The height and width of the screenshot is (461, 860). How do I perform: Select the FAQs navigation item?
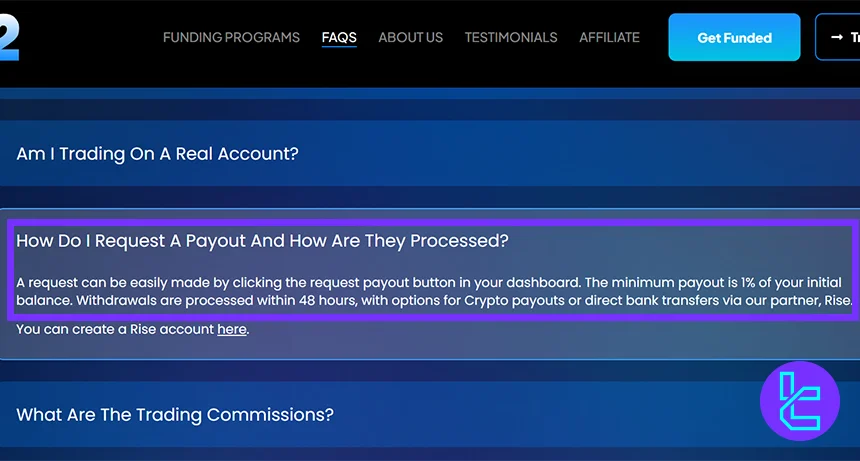[x=339, y=38]
